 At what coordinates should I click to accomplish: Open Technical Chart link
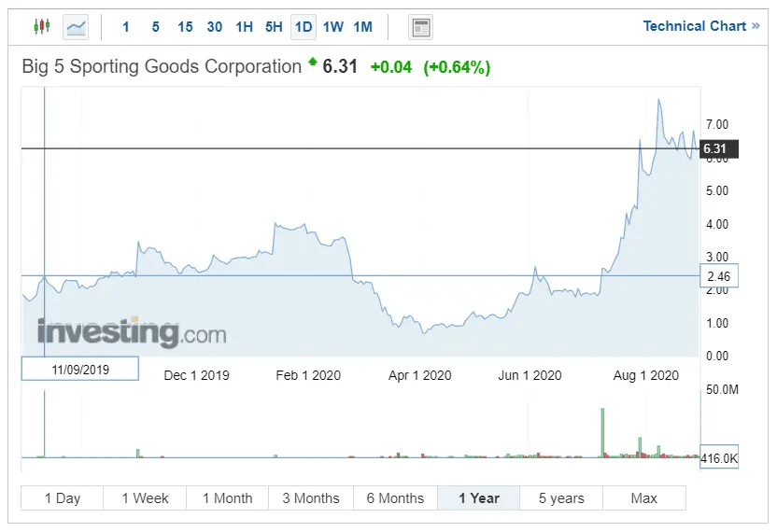(x=700, y=26)
